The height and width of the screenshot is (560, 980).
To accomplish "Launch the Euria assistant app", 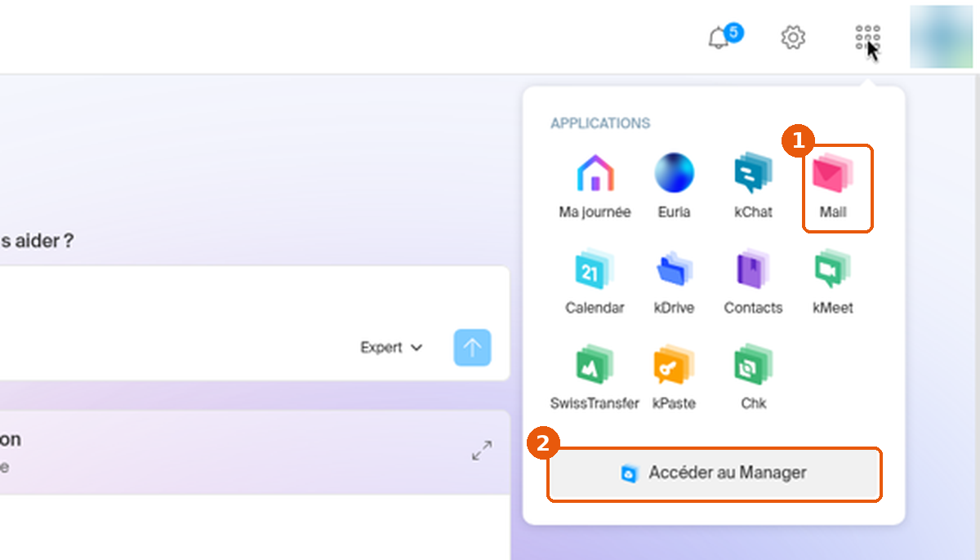I will click(674, 186).
